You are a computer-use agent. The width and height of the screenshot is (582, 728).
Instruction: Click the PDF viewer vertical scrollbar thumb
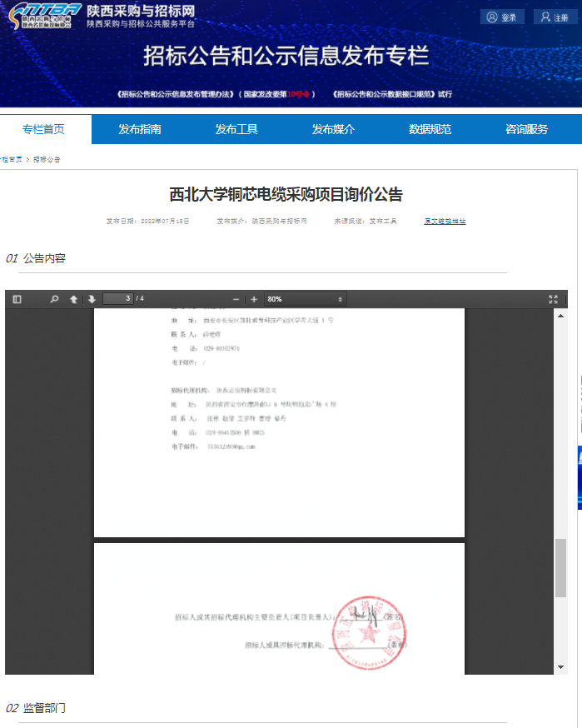click(560, 566)
